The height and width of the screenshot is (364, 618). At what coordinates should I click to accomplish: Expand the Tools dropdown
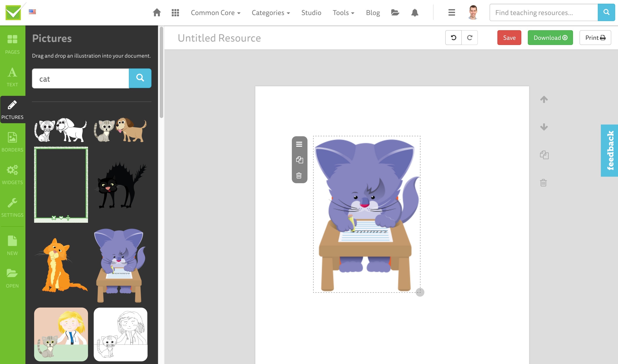(x=343, y=13)
